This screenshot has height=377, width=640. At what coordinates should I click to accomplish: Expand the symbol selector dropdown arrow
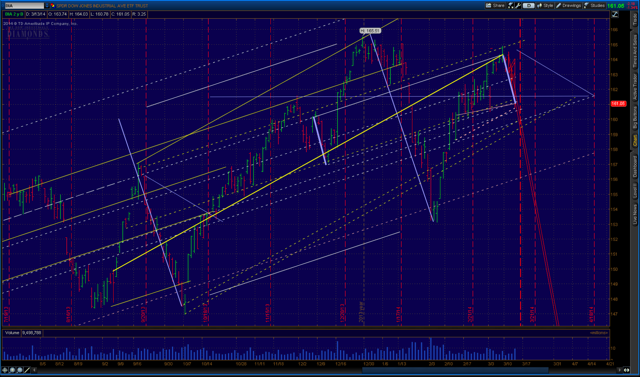(x=47, y=6)
